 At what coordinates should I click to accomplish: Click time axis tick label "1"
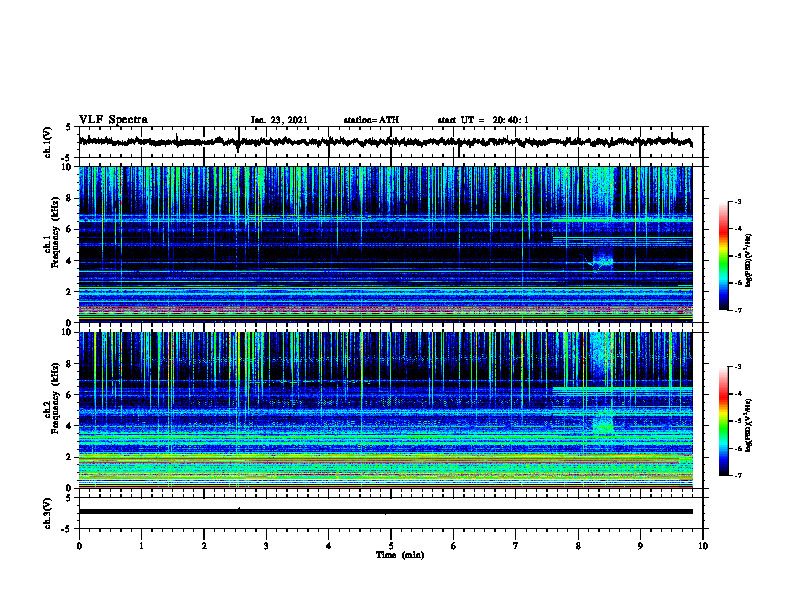click(x=141, y=546)
